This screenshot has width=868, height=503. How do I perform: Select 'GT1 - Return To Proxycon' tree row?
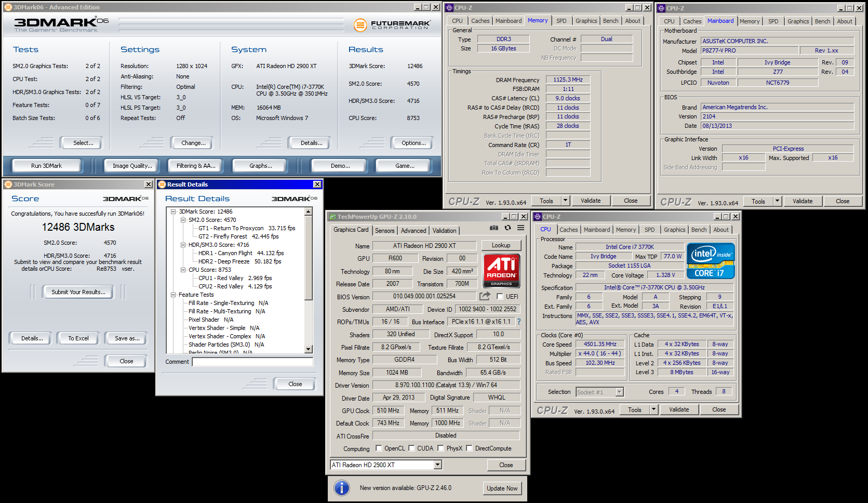pos(247,228)
